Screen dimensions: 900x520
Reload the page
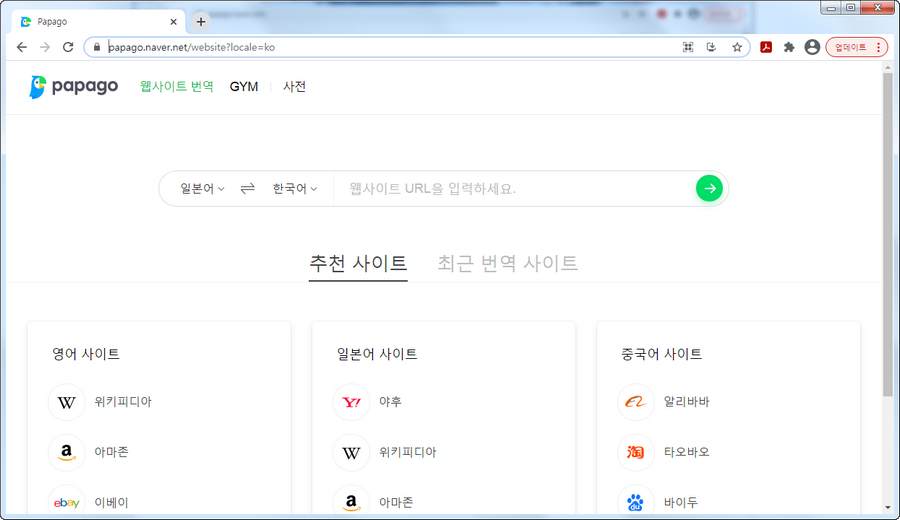[x=68, y=47]
